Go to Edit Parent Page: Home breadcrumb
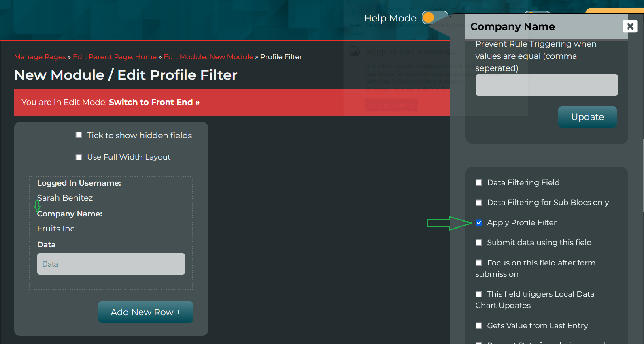 pyautogui.click(x=115, y=57)
